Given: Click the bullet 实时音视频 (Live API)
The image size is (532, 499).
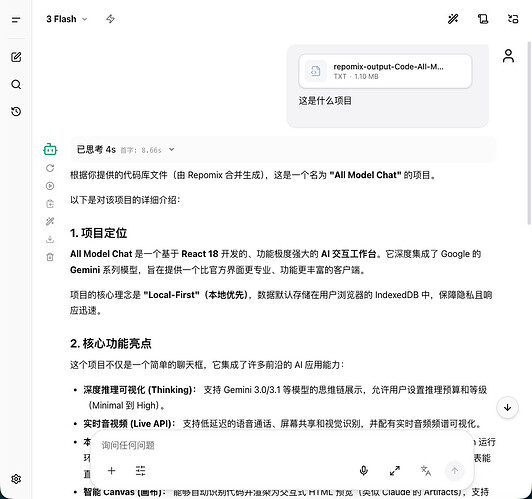Looking at the screenshot, I should pos(129,424).
